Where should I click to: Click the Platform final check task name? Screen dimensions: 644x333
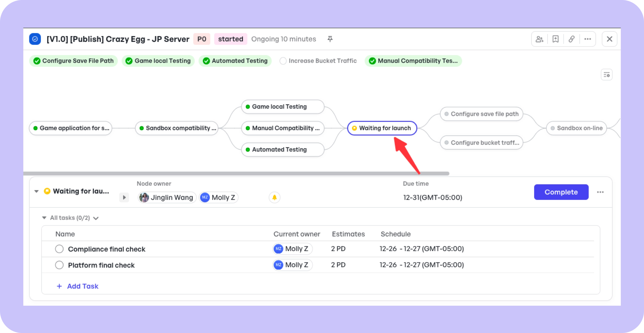[x=101, y=265]
